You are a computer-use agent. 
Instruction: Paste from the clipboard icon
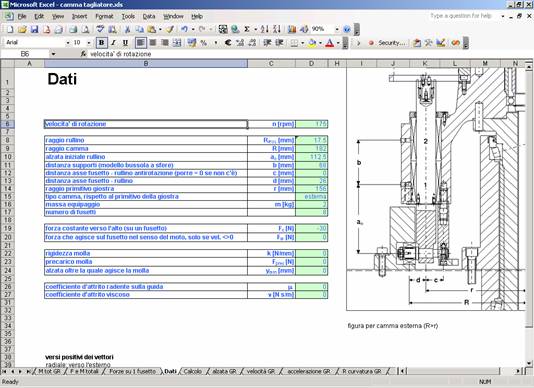[152, 30]
